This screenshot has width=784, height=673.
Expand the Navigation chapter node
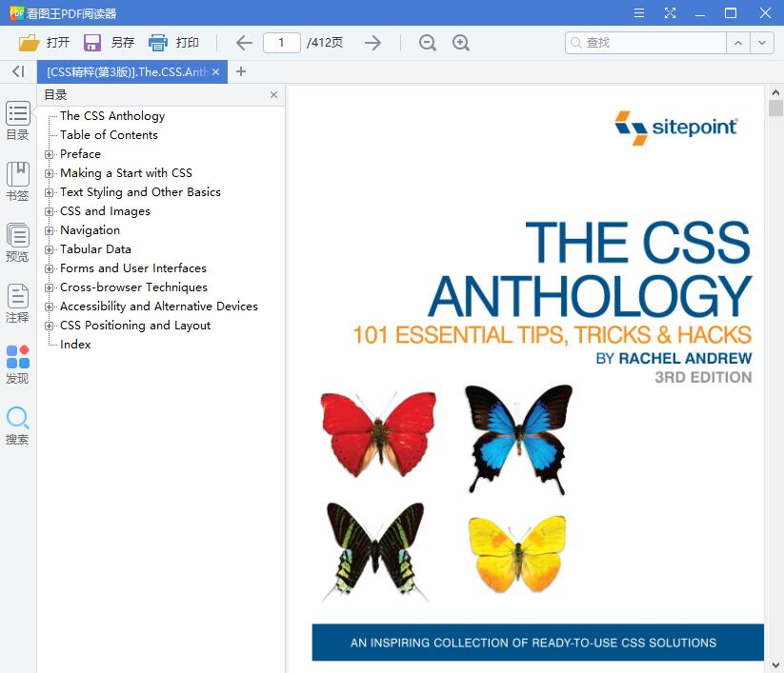pos(50,229)
